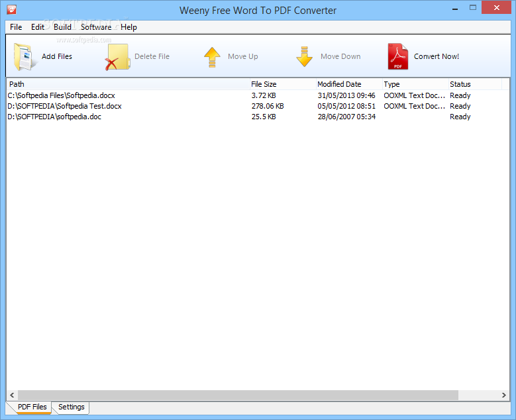Image resolution: width=516 pixels, height=420 pixels.
Task: Click the Move Up label
Action: point(243,56)
